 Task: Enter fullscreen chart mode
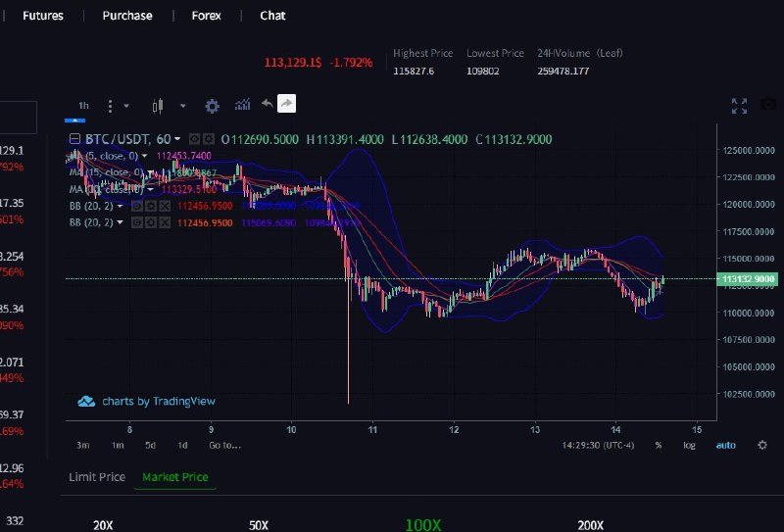point(740,105)
